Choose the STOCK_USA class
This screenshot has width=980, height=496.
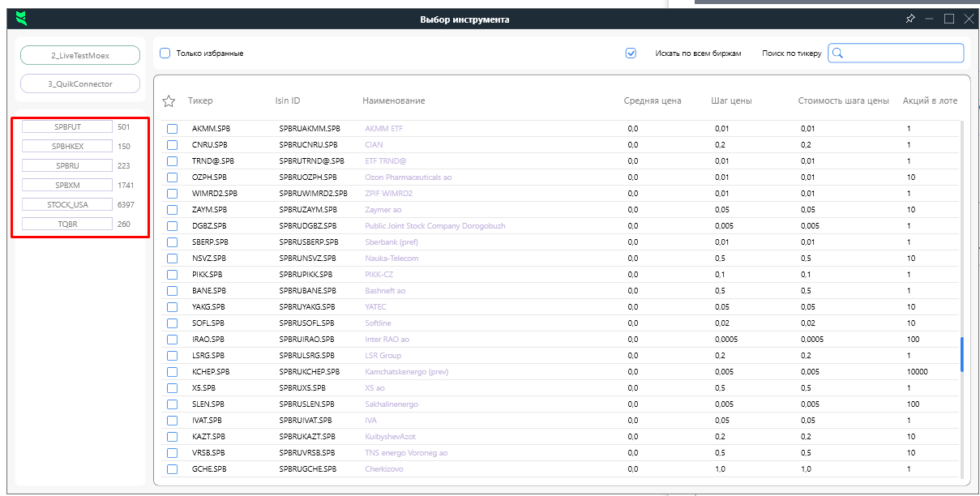pyautogui.click(x=68, y=205)
